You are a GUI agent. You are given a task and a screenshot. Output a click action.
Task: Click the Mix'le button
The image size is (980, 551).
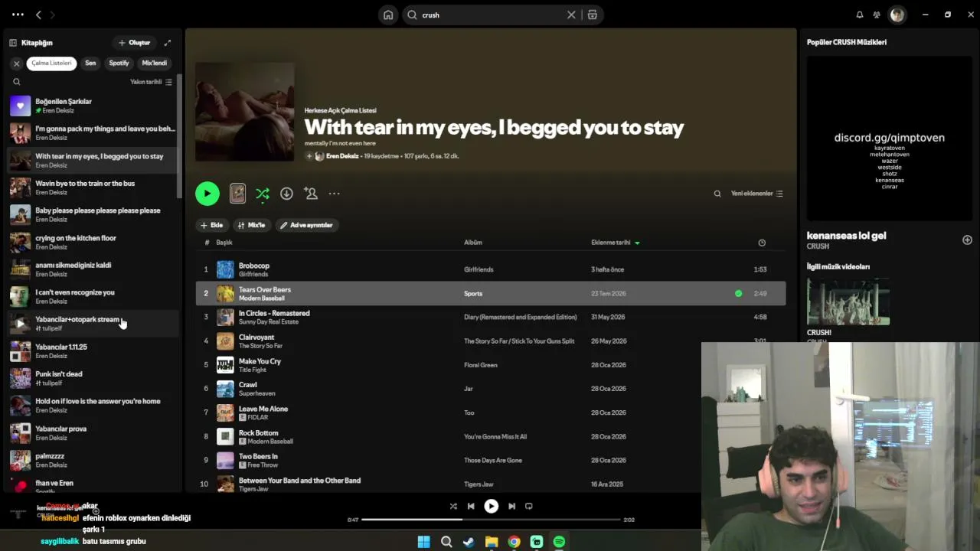pos(251,225)
